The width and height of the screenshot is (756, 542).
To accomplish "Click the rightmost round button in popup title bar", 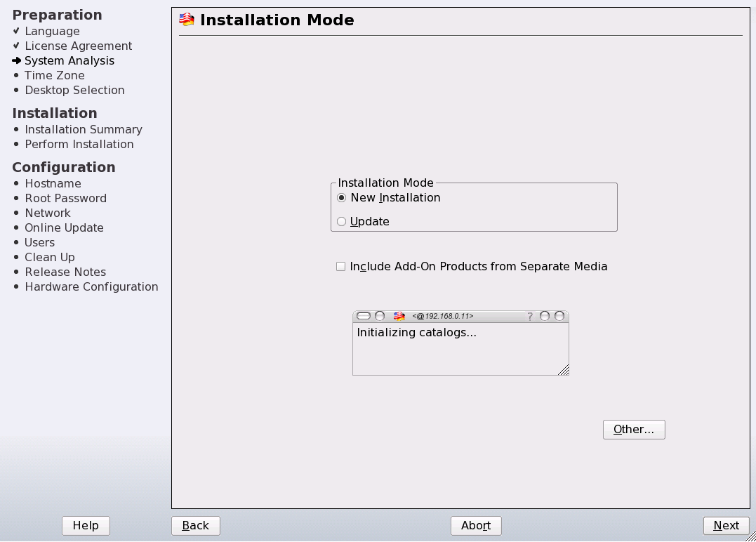I will pyautogui.click(x=559, y=317).
